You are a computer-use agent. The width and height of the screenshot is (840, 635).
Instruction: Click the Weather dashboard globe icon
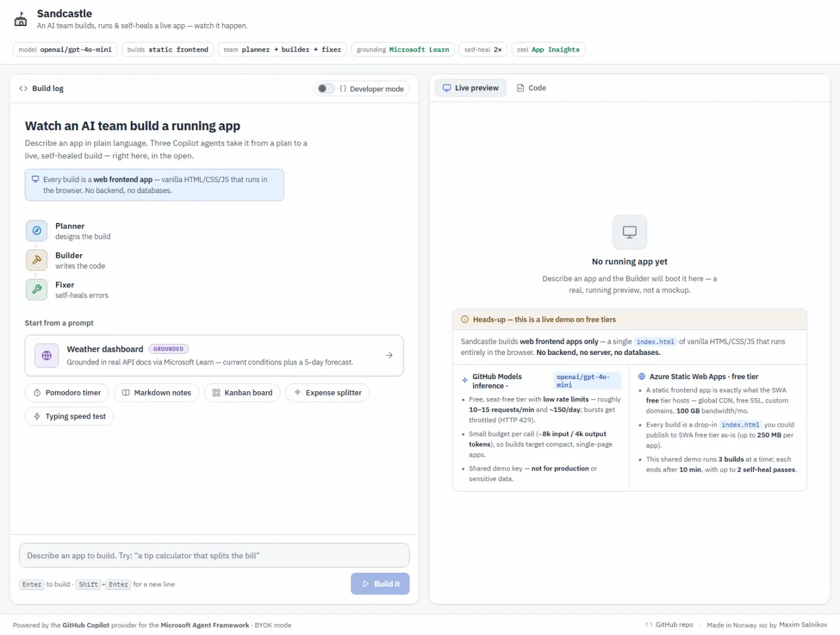click(x=46, y=356)
